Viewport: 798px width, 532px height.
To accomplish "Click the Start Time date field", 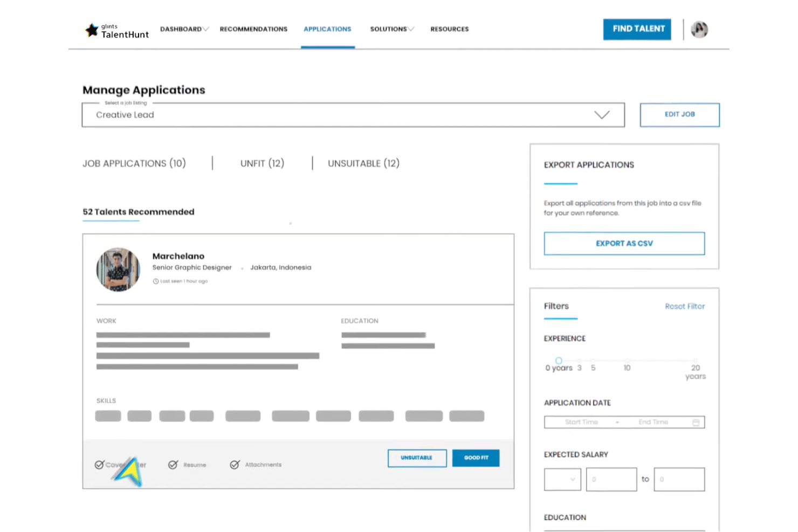I will pyautogui.click(x=581, y=422).
